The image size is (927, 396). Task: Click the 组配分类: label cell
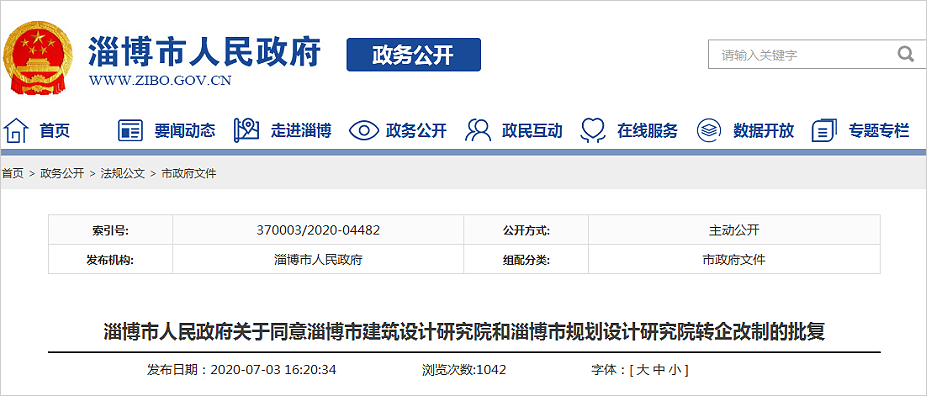526,259
